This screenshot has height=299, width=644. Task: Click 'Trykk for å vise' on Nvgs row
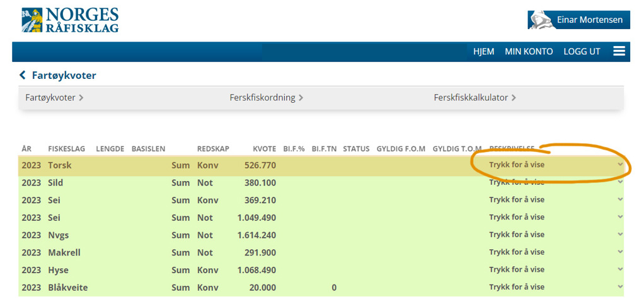pos(517,235)
